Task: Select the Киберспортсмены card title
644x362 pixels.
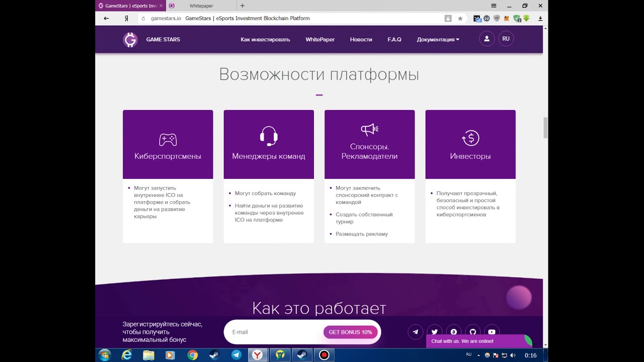Action: [x=168, y=156]
